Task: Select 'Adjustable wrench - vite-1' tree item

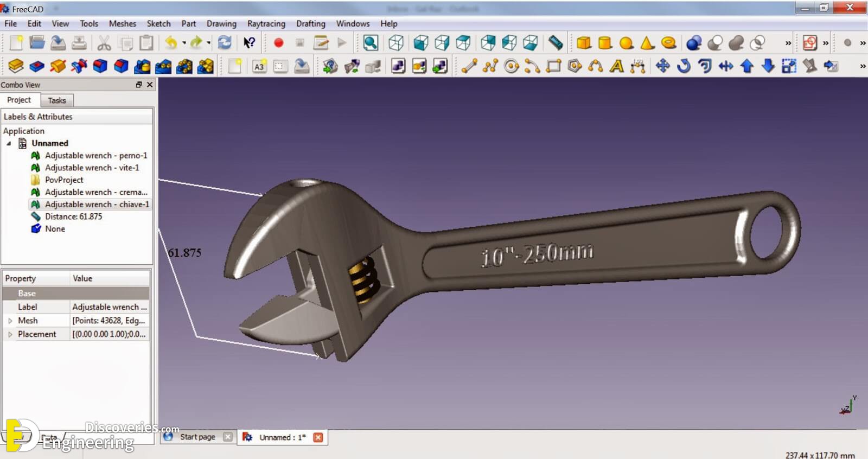Action: pos(92,168)
